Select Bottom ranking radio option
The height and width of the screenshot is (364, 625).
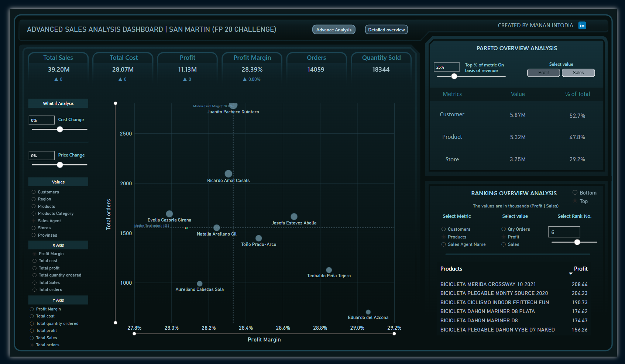[x=575, y=193]
